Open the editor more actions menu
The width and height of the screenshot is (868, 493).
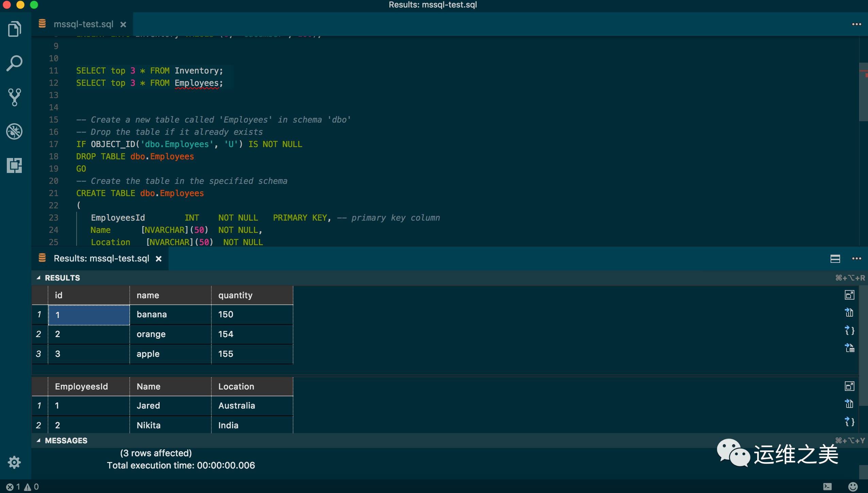coord(856,24)
